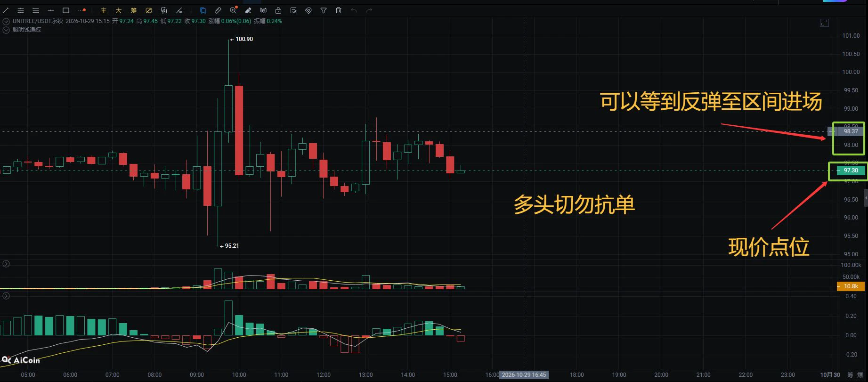Expand the MACD panel legend arrow
The image size is (868, 382).
click(6, 296)
